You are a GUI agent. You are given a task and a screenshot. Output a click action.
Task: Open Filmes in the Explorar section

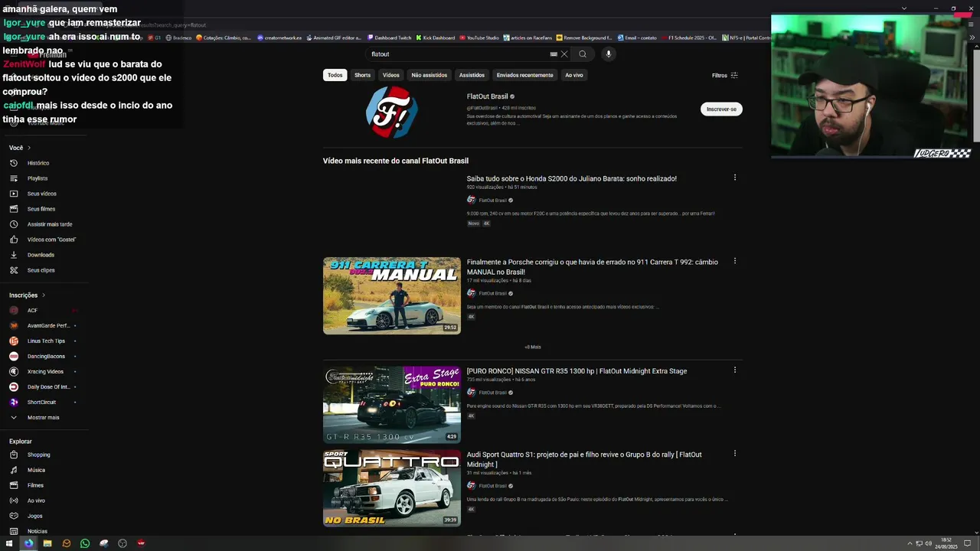tap(35, 485)
